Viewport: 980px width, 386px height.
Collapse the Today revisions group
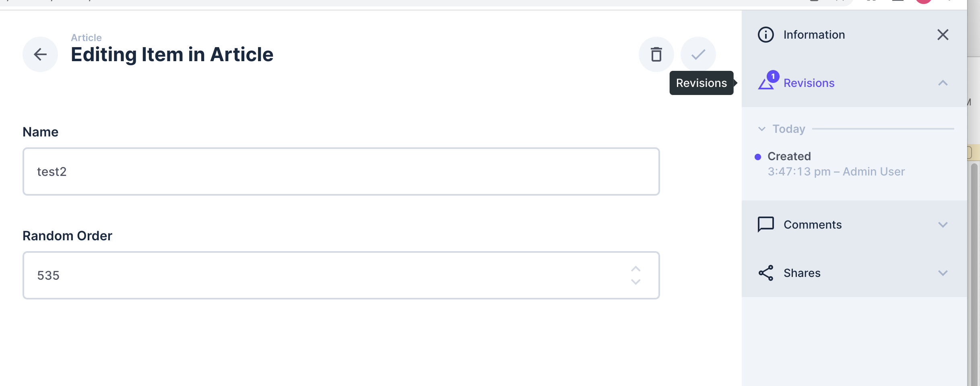pyautogui.click(x=762, y=129)
